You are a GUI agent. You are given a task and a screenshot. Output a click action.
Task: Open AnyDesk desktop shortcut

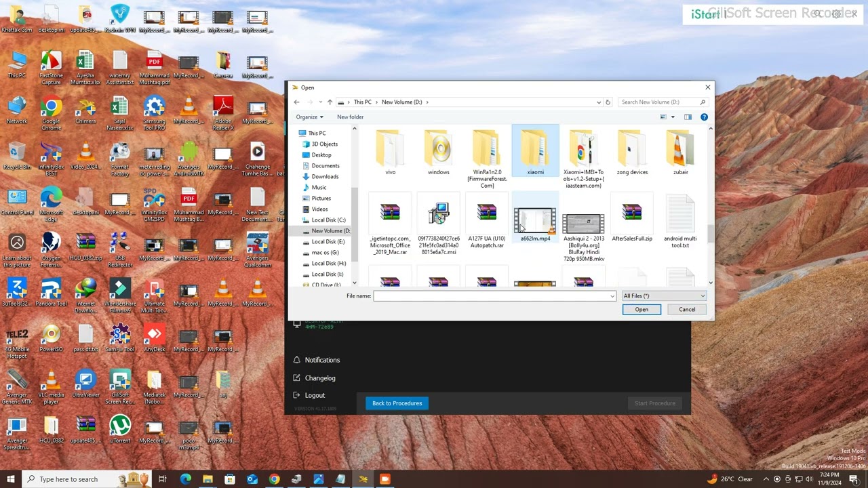pos(154,338)
